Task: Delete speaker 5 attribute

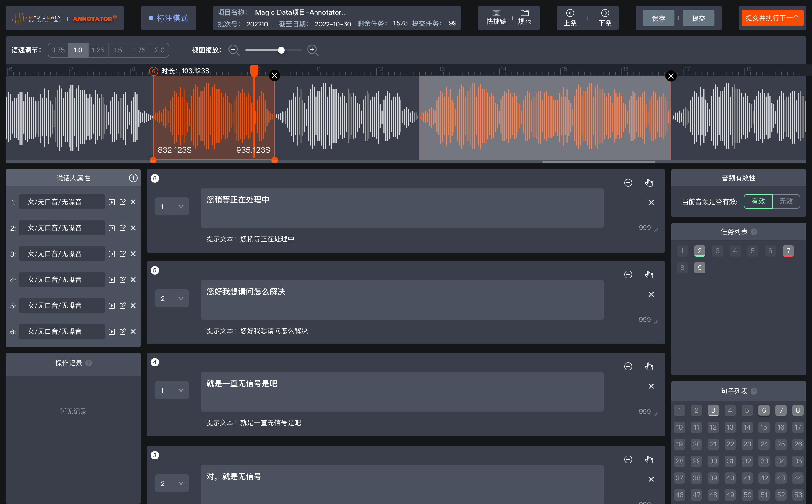Action: coord(133,306)
